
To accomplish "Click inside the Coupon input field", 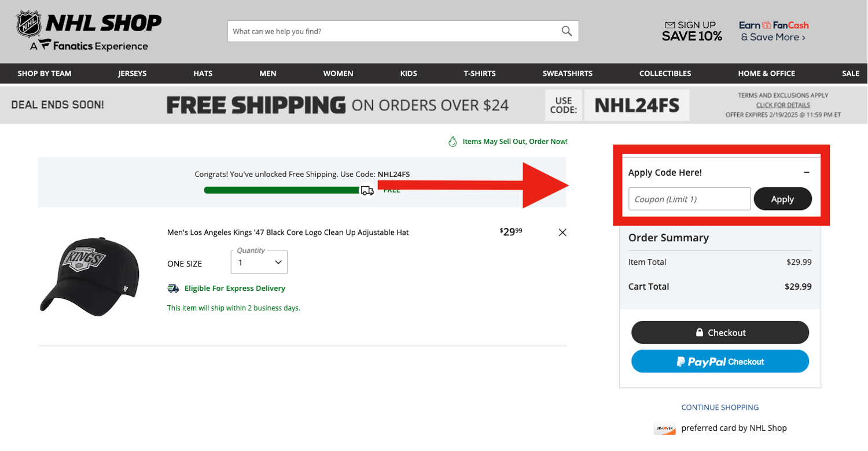I will pos(689,198).
